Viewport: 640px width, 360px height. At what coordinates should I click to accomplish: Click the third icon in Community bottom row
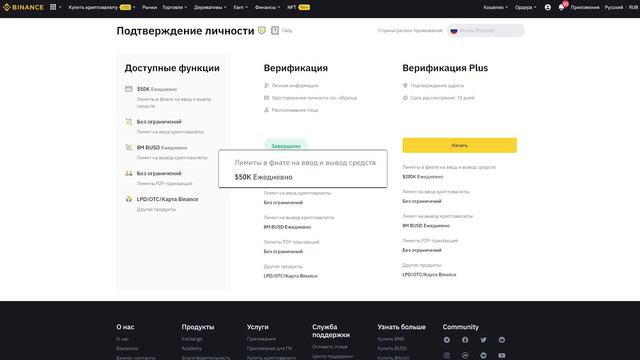tap(483, 356)
